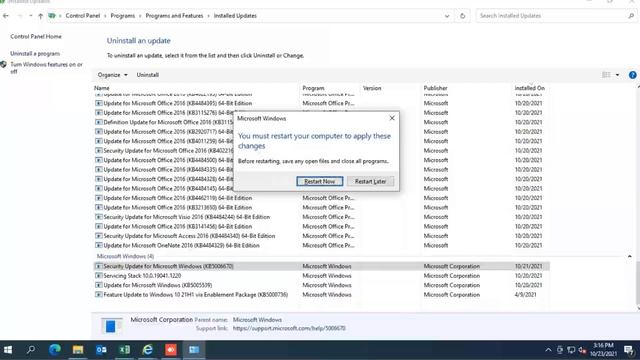This screenshot has height=360, width=640.
Task: Click the network tray icon
Action: click(x=571, y=350)
